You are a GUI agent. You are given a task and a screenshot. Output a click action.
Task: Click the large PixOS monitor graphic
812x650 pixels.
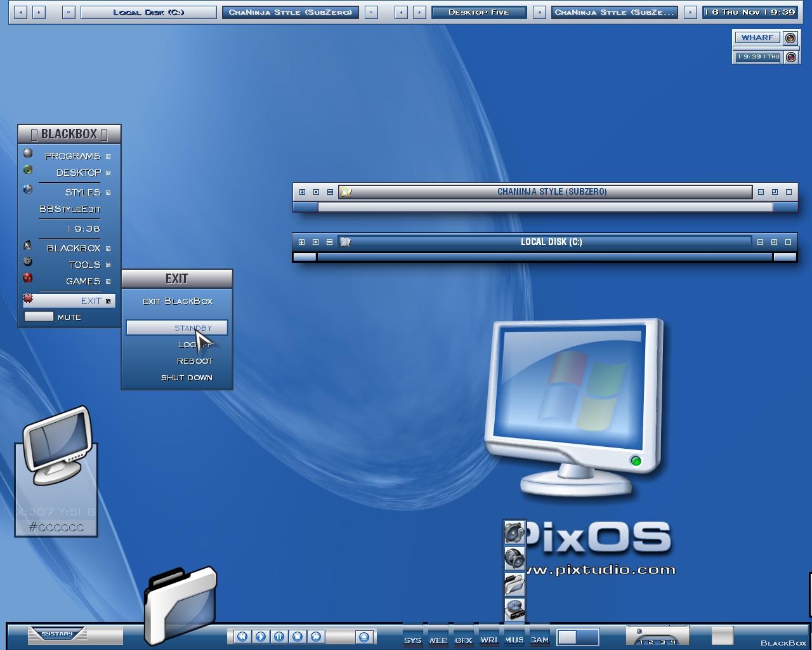point(574,406)
